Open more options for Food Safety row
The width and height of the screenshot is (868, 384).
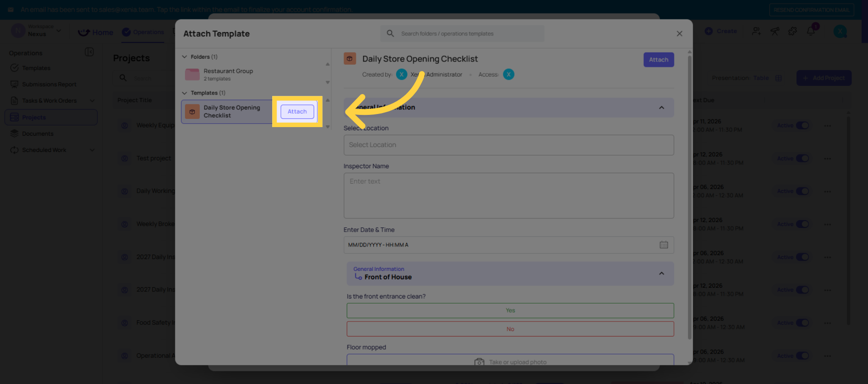coord(827,323)
